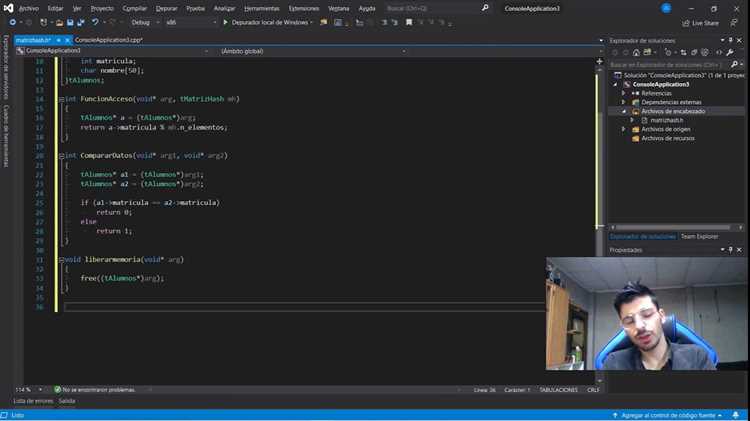
Task: Click the Undo arrow icon
Action: 95,22
